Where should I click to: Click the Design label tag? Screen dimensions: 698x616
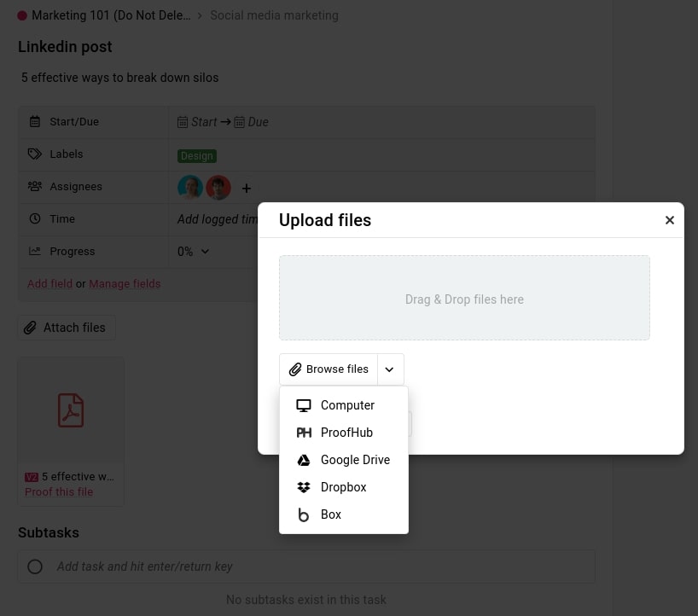[x=197, y=156]
